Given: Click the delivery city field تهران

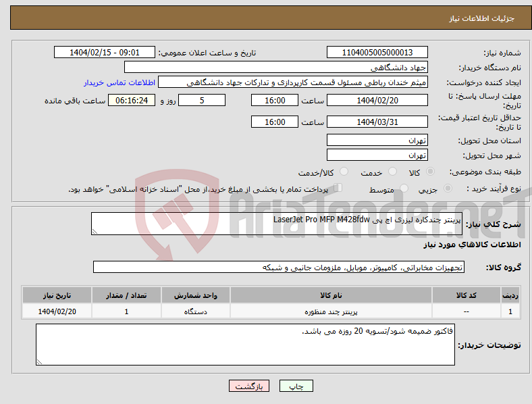Looking at the screenshot, I should (377, 155).
